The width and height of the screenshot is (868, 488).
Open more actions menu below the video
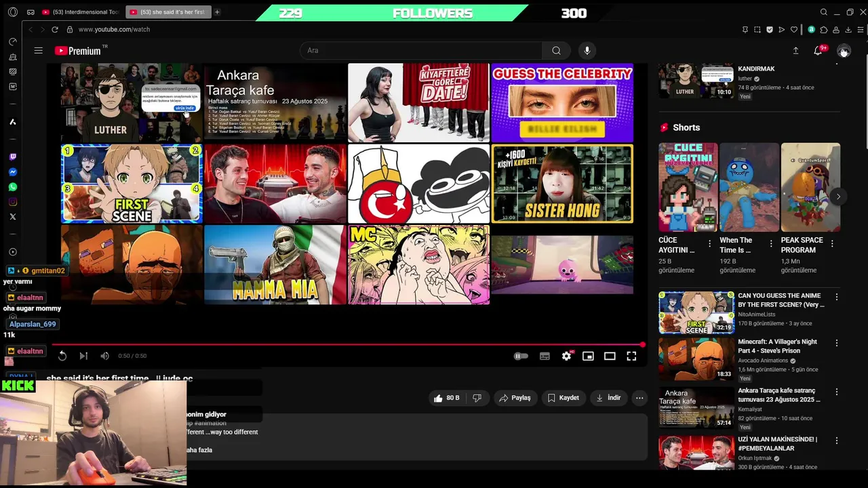[x=639, y=398]
